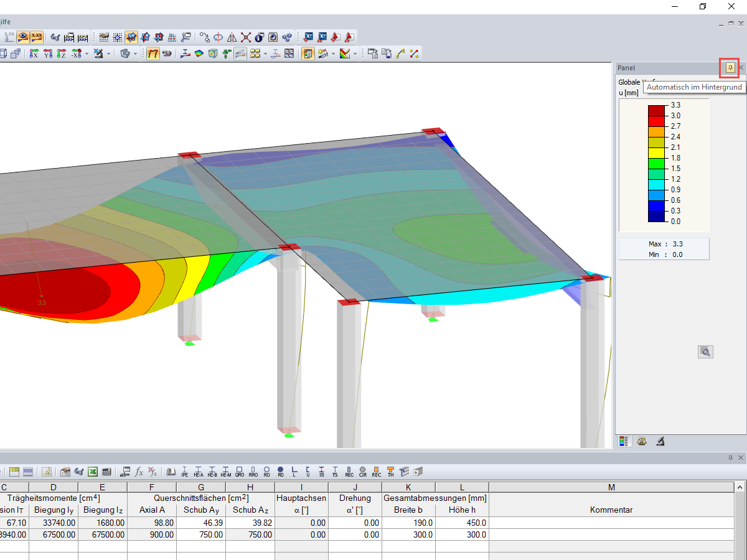Select the CIR circular section icon
The height and width of the screenshot is (560, 747).
363,472
